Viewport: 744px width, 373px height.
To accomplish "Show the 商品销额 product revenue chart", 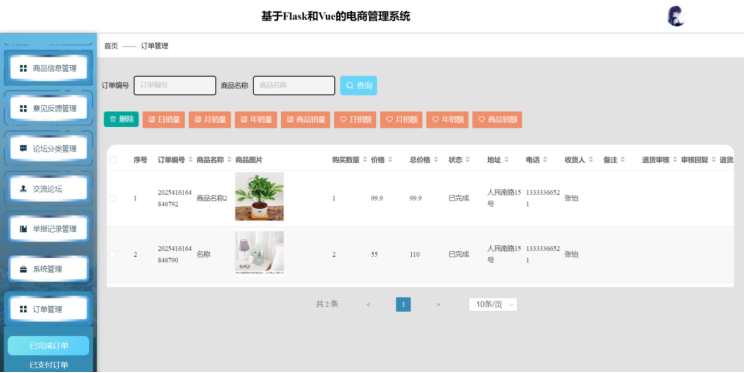I will tap(497, 120).
